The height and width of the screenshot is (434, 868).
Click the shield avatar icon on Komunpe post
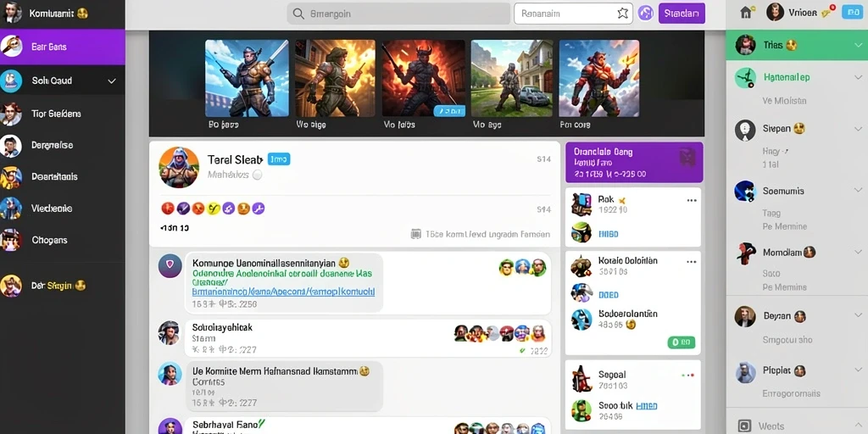coord(170,265)
